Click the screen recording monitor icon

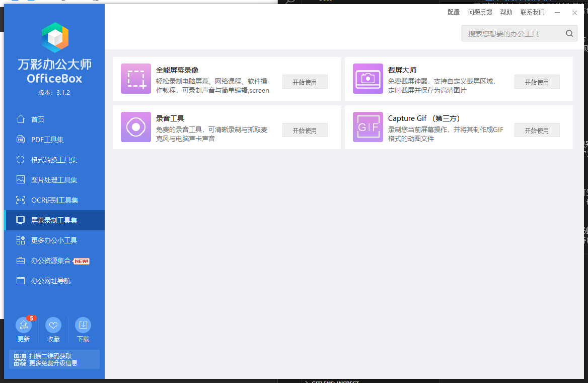click(21, 220)
